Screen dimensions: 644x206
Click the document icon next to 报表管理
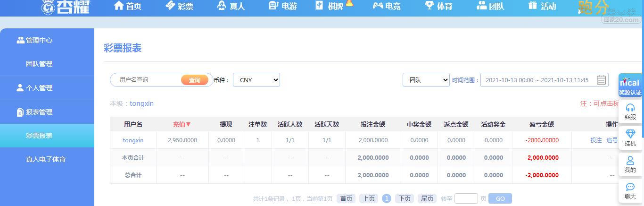[x=20, y=112]
